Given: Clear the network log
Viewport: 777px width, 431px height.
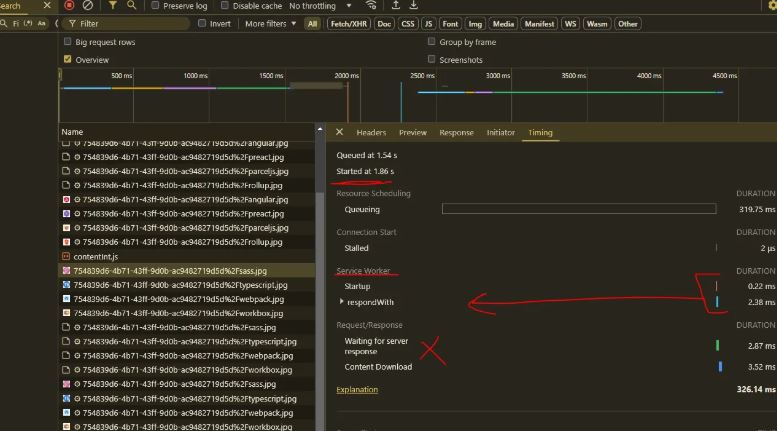Looking at the screenshot, I should (x=89, y=6).
